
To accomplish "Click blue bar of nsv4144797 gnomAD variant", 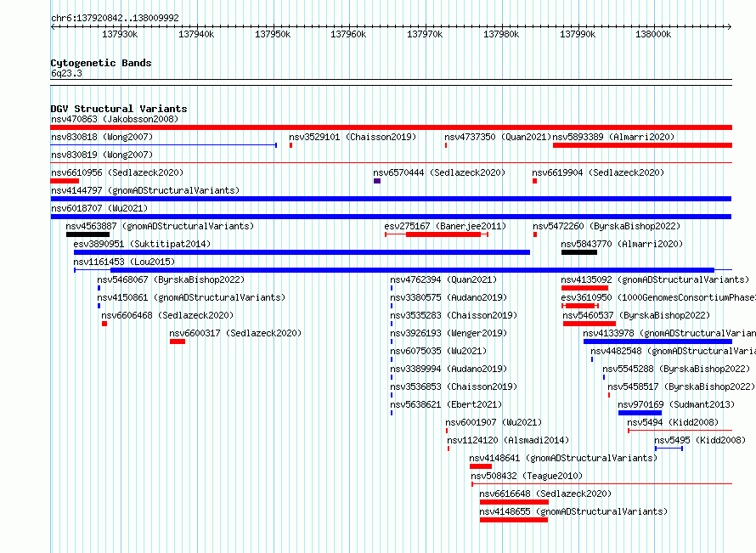I will 391,199.
